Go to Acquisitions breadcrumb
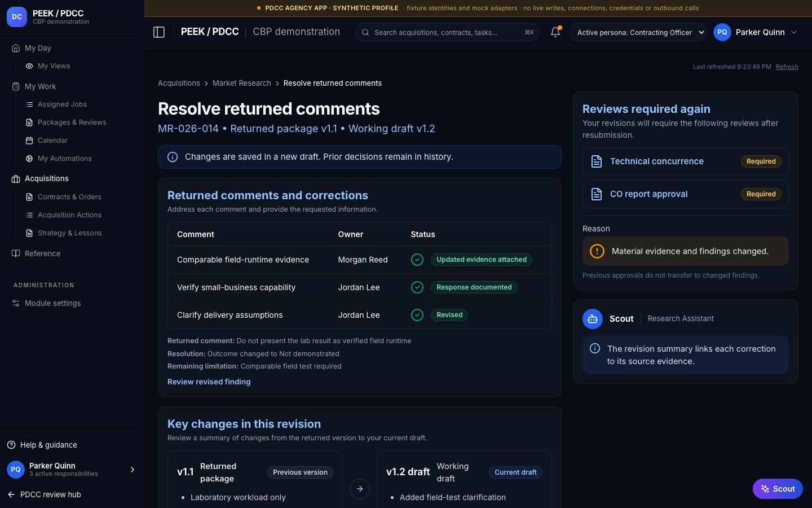 (x=179, y=83)
